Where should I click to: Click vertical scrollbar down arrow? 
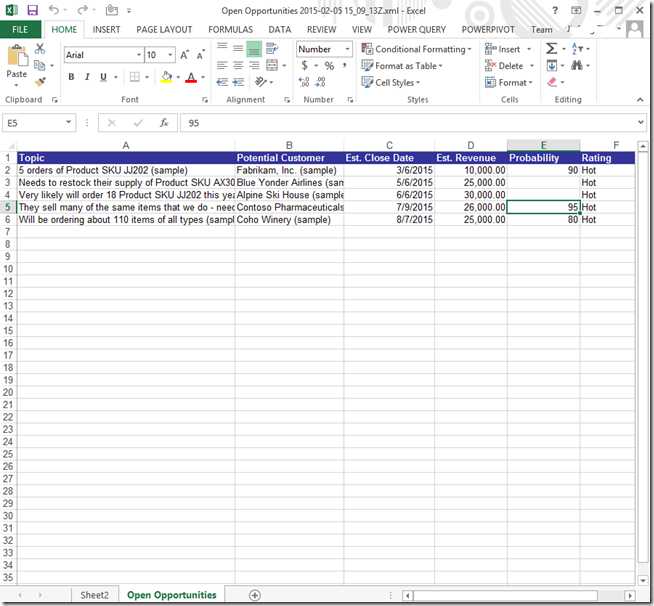(643, 580)
